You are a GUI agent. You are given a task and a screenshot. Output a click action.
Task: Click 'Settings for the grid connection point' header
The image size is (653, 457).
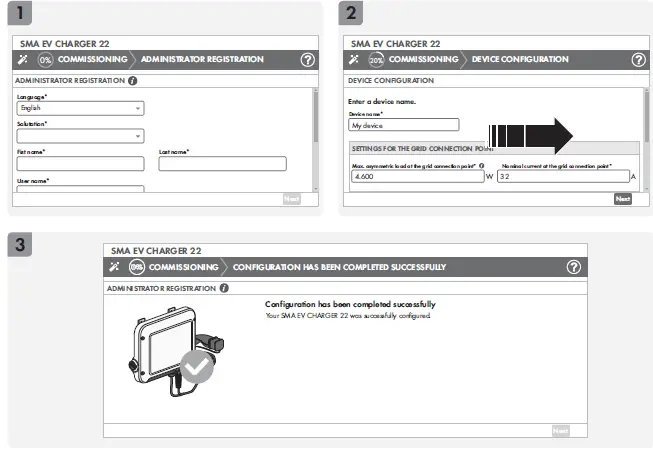pos(422,149)
